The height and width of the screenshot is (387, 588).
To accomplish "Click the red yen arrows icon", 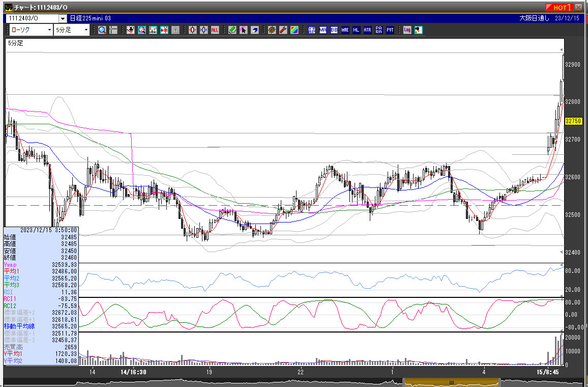I will pos(164,30).
